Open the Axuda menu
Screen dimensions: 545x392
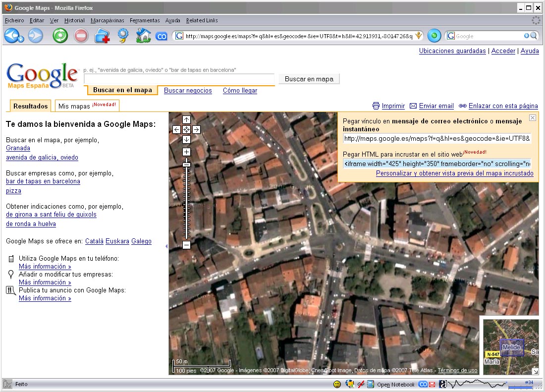172,20
